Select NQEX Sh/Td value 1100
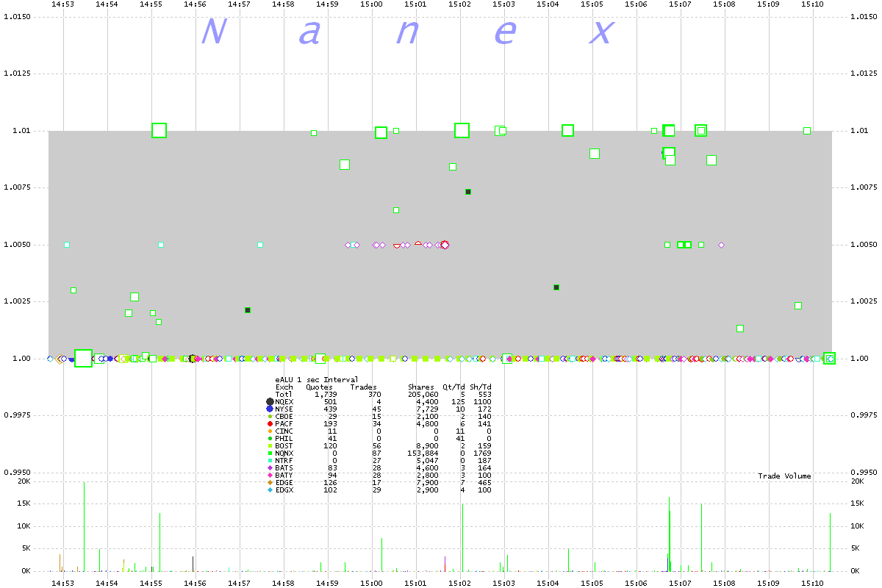Viewport: 882px width, 588px height. coord(483,401)
